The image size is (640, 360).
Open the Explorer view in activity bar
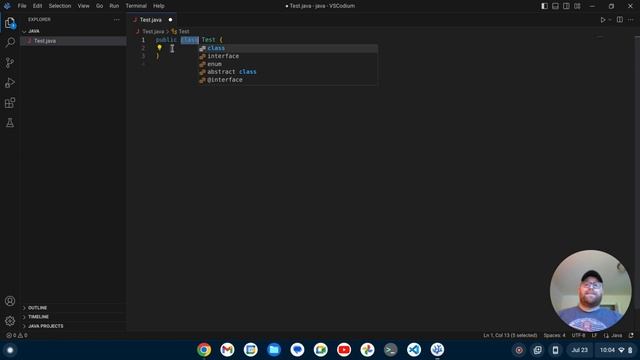[10, 23]
